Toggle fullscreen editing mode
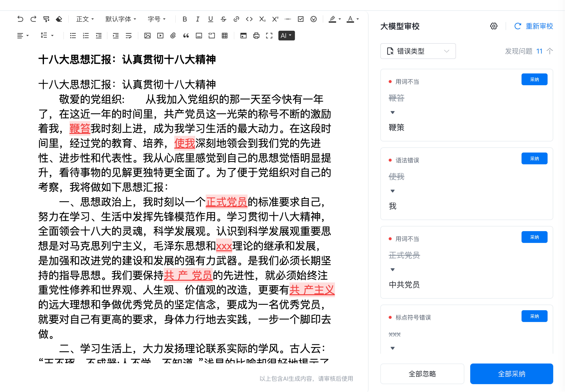The image size is (565, 392). click(x=269, y=36)
